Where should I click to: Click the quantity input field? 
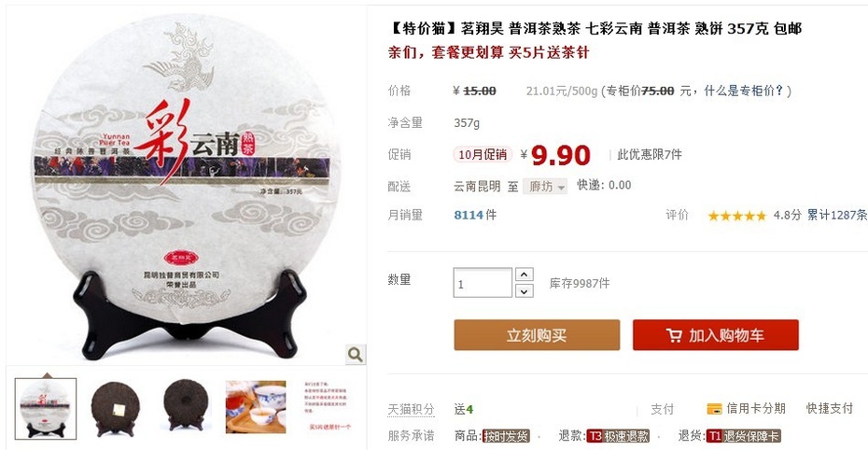483,283
